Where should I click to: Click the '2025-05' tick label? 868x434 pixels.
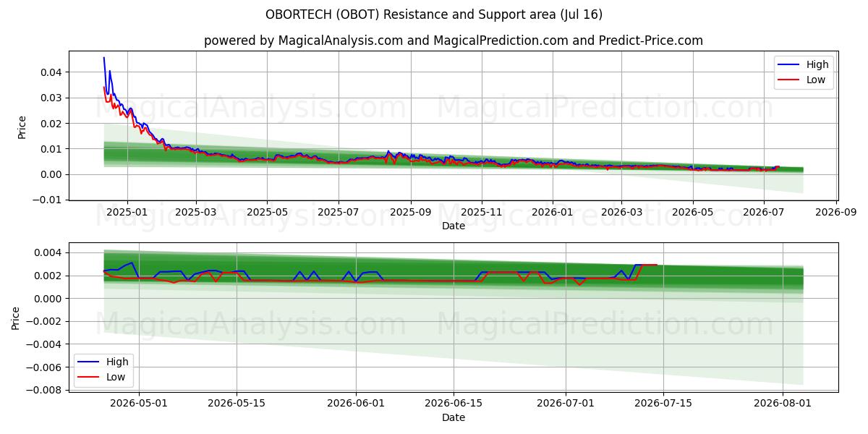pyautogui.click(x=267, y=212)
